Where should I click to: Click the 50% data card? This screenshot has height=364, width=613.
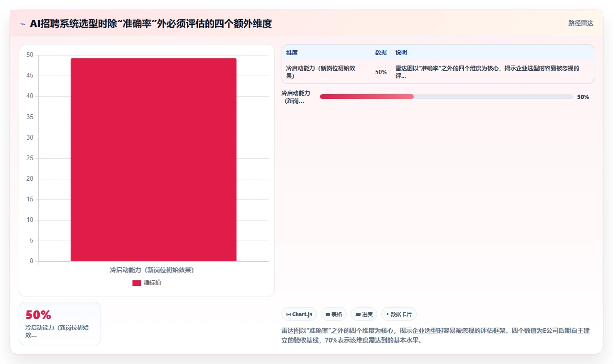point(60,323)
